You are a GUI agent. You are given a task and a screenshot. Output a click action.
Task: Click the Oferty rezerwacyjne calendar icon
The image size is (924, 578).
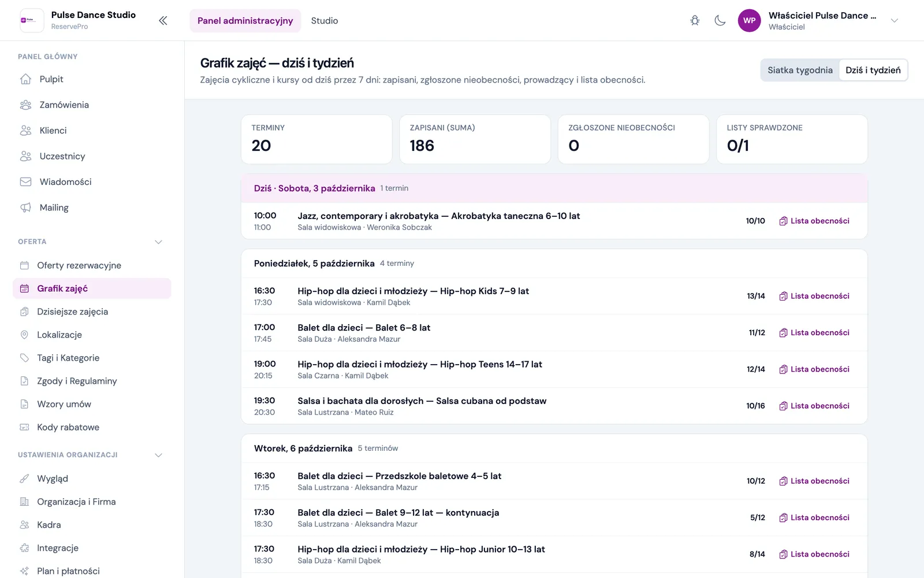(x=24, y=265)
